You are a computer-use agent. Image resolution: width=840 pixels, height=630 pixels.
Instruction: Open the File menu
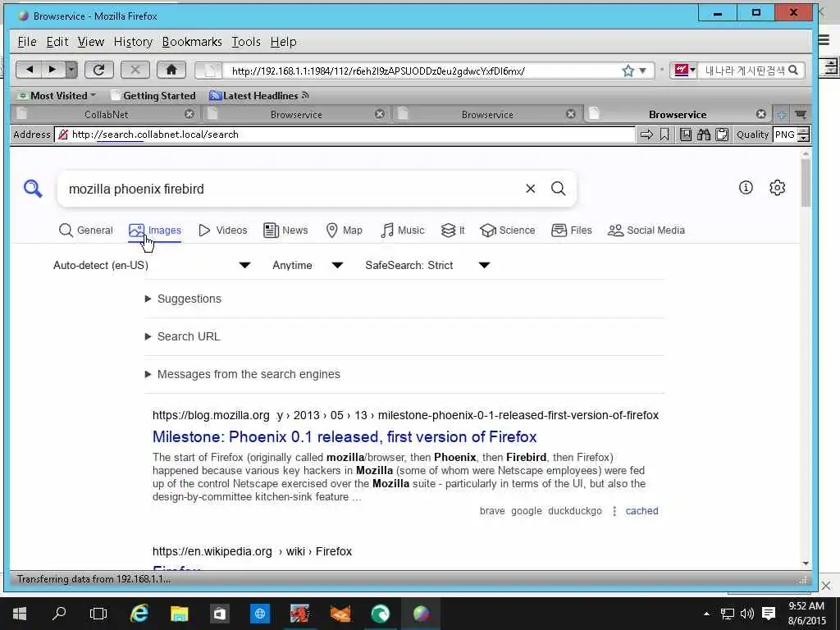(27, 42)
